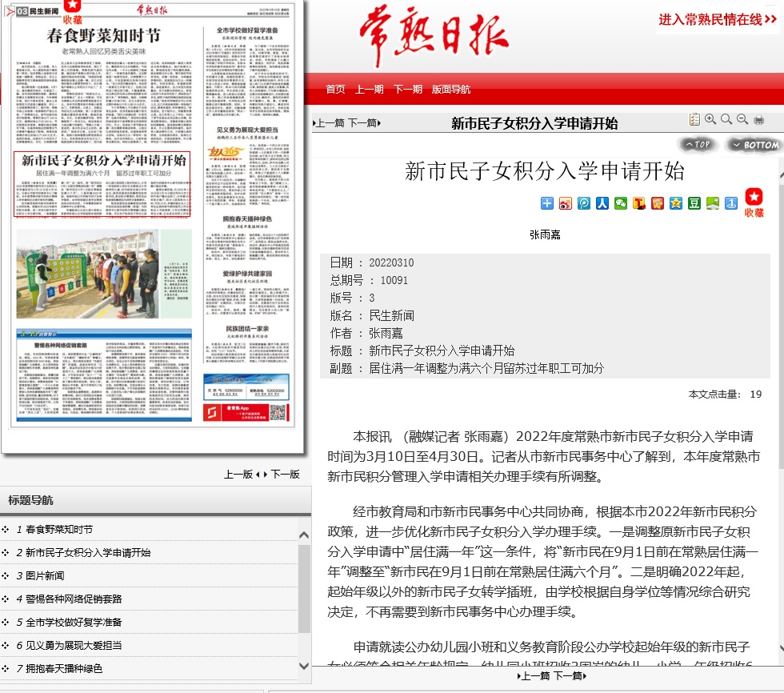Jump to BOTTOM of article
Viewport: 784px width, 693px height.
click(x=755, y=145)
